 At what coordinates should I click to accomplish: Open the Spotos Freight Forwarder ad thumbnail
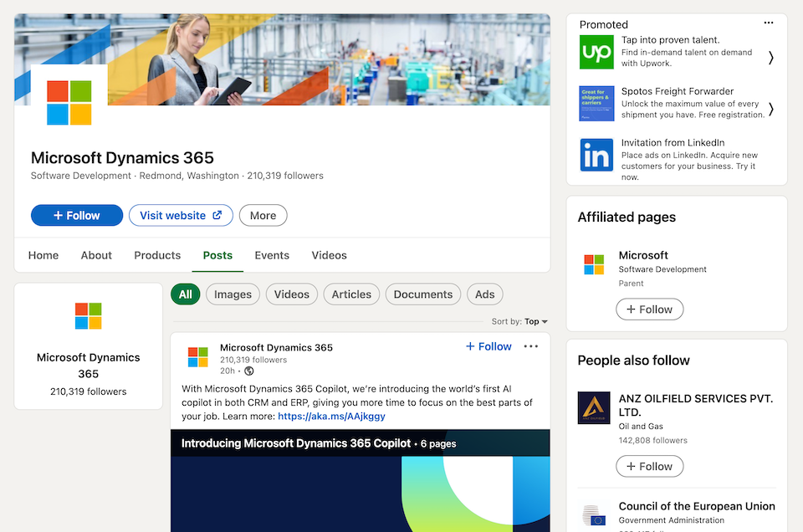coord(596,104)
